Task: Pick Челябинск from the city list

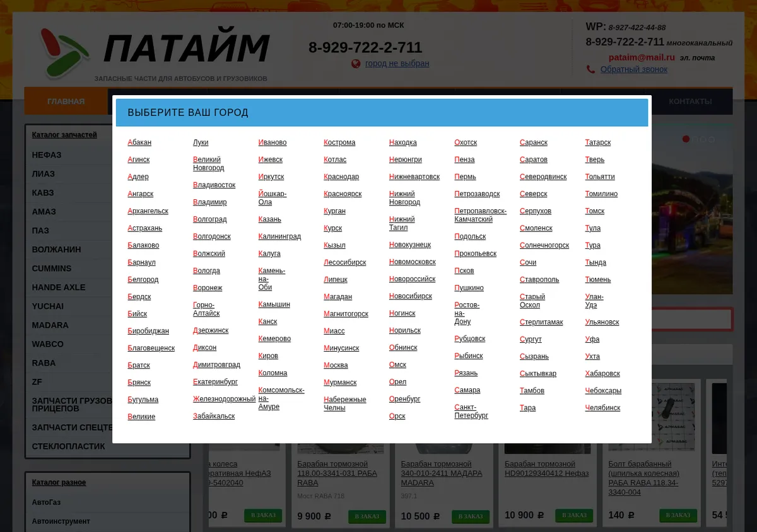Action: [602, 408]
